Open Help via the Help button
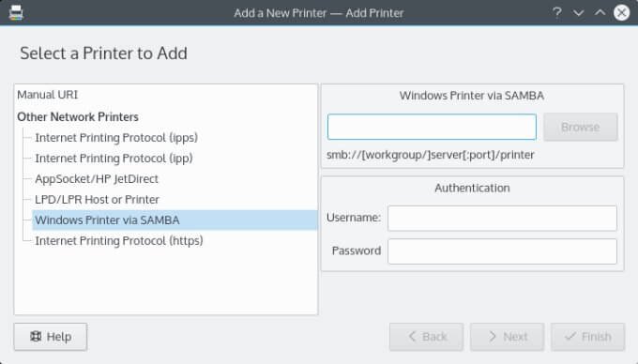Image resolution: width=638 pixels, height=364 pixels. click(x=51, y=337)
